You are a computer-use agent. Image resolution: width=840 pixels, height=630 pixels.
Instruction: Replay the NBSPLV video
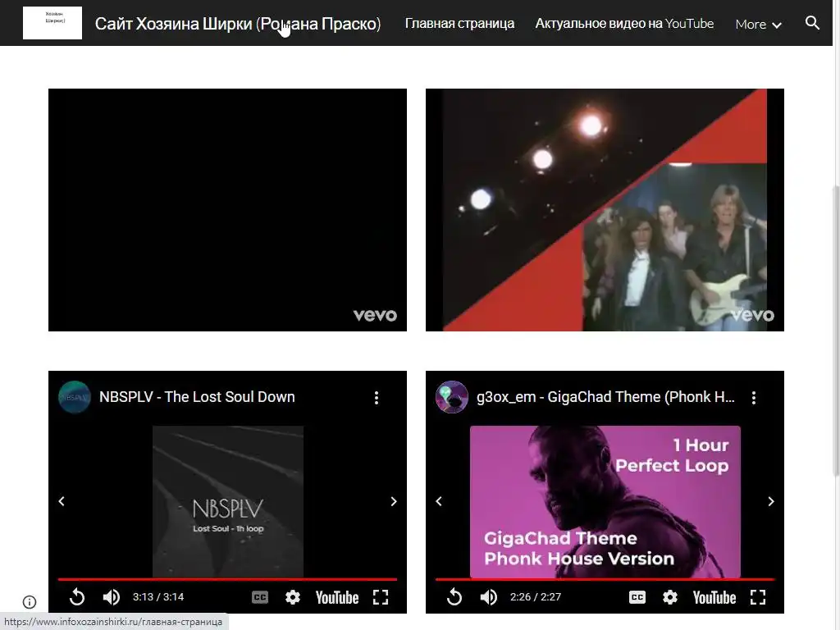[77, 597]
